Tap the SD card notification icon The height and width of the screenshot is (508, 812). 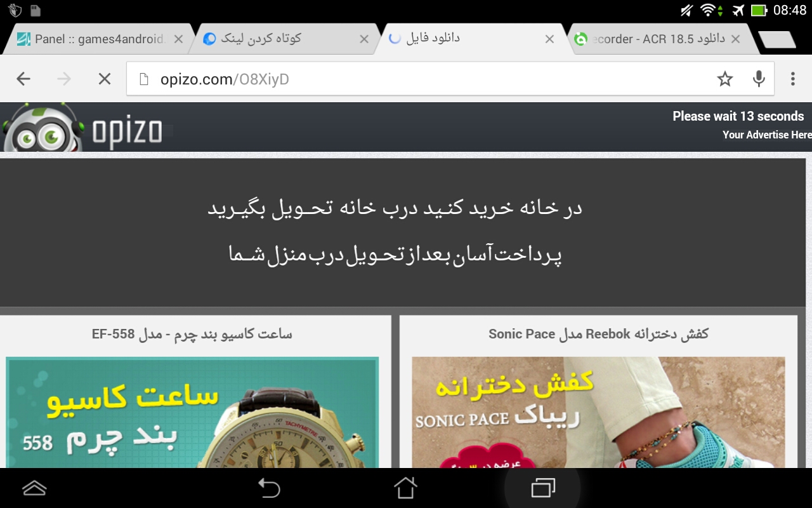pyautogui.click(x=36, y=10)
